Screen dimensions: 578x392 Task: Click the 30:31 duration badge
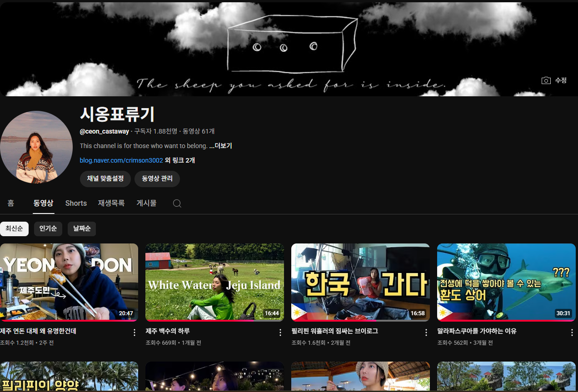pos(563,313)
